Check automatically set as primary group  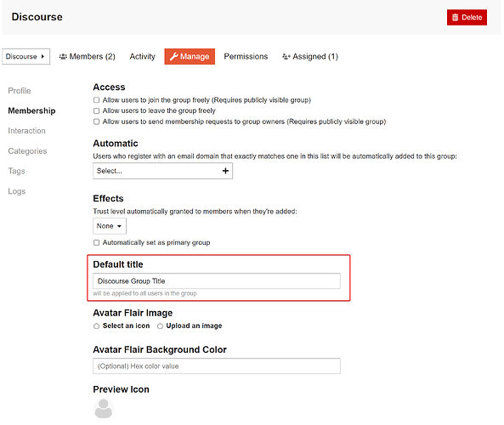[x=96, y=243]
